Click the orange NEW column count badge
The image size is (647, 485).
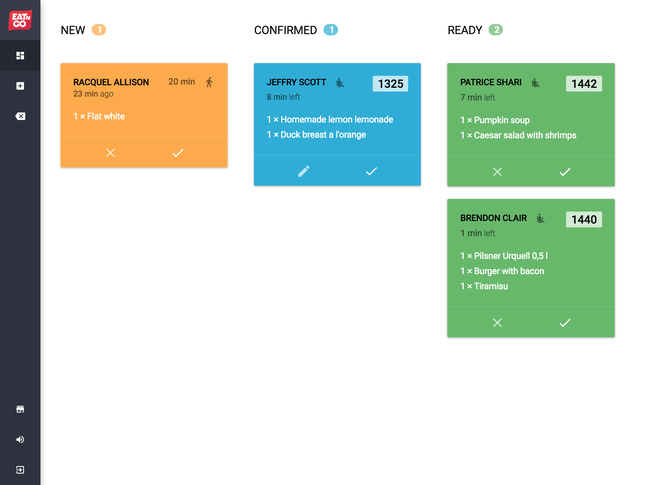99,30
